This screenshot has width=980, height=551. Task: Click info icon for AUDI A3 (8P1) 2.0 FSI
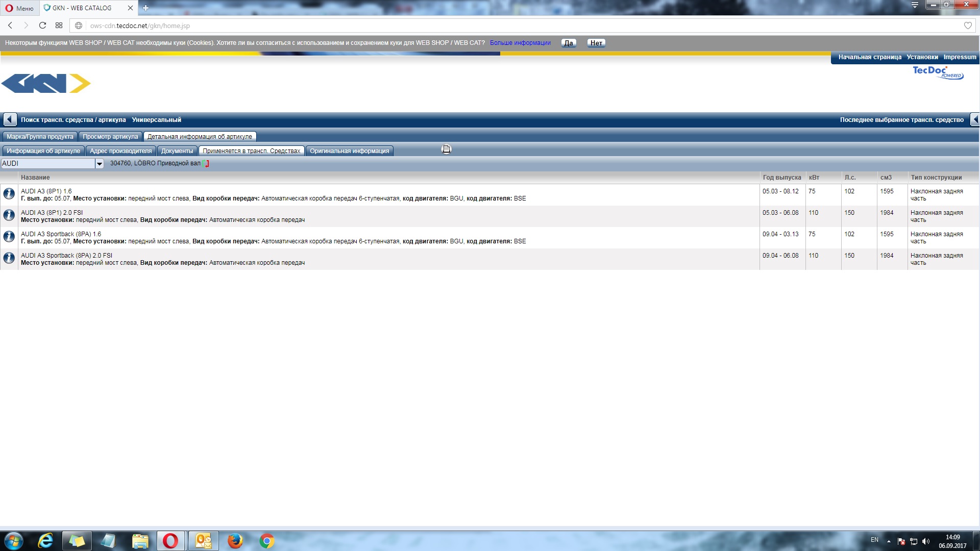pyautogui.click(x=9, y=215)
